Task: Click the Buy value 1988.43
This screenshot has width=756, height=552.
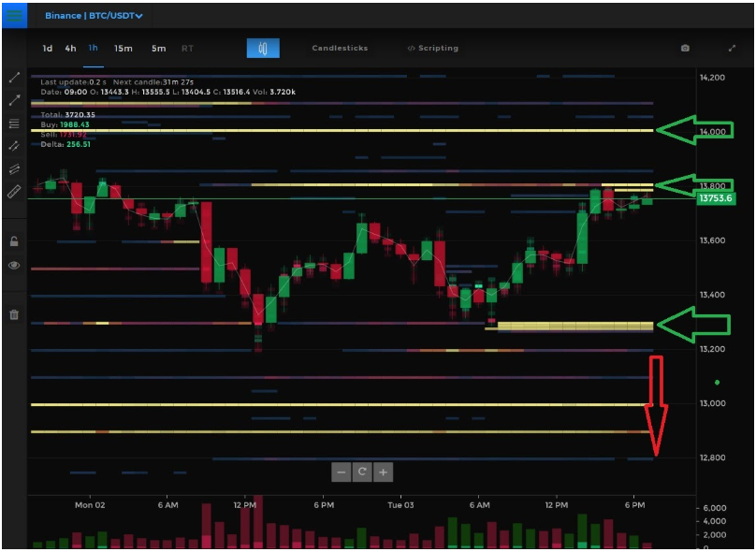Action: (x=75, y=124)
